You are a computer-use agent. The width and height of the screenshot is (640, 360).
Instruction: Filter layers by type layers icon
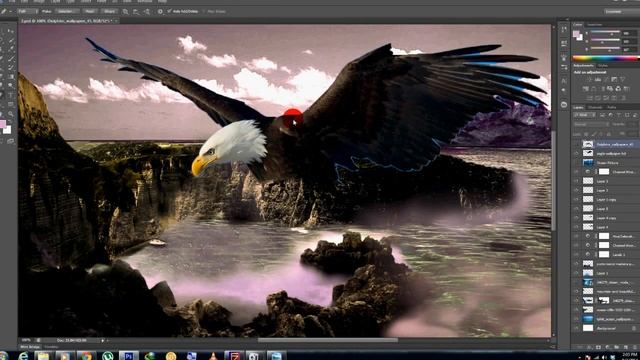tap(619, 116)
